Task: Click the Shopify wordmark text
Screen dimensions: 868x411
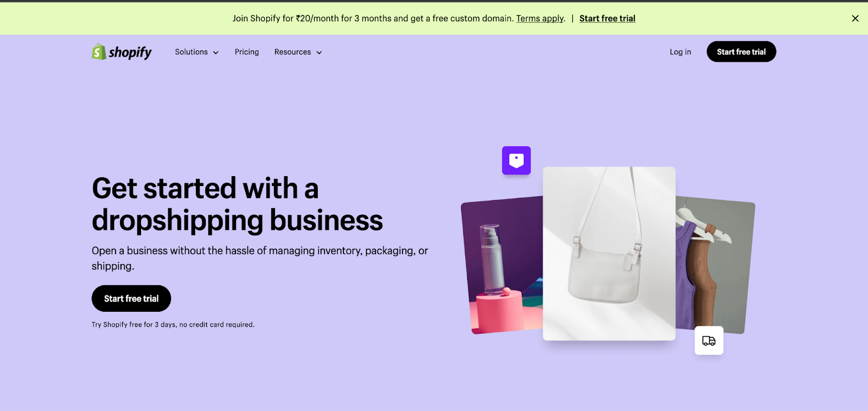Action: click(130, 52)
